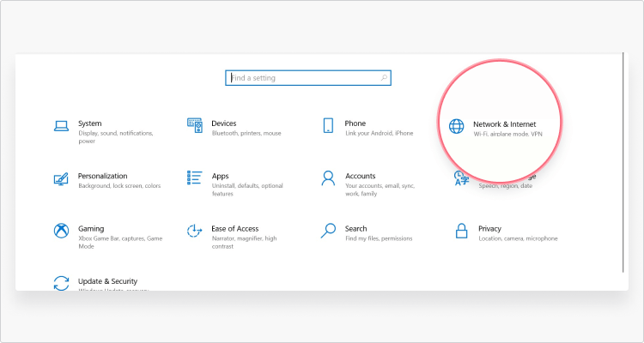644x343 pixels.
Task: Open the Privacy padlock icon
Action: click(x=461, y=231)
